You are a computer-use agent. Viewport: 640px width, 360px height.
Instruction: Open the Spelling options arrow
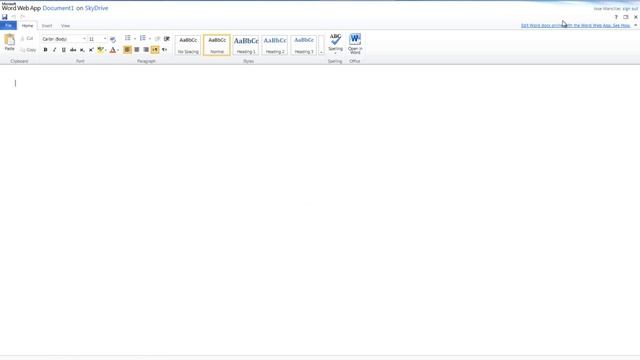335,53
